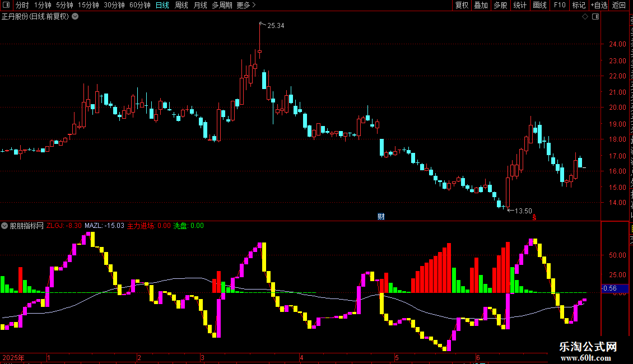Open the 股朋指标网 indicator dropdown
633x364 pixels.
click(x=4, y=226)
